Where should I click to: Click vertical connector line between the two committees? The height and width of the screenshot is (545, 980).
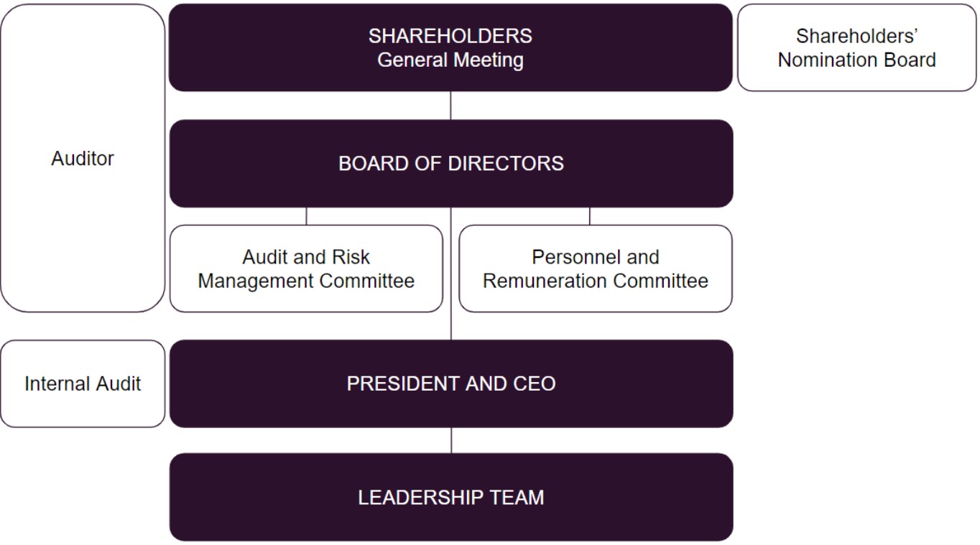coord(450,273)
